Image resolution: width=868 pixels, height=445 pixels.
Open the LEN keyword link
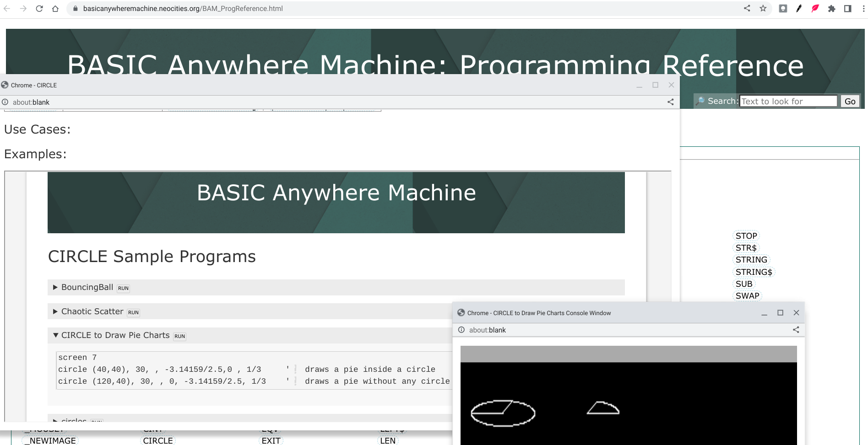point(388,440)
